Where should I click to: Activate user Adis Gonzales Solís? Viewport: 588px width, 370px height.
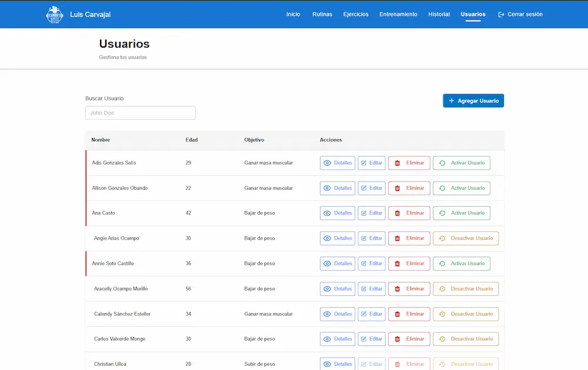point(461,163)
